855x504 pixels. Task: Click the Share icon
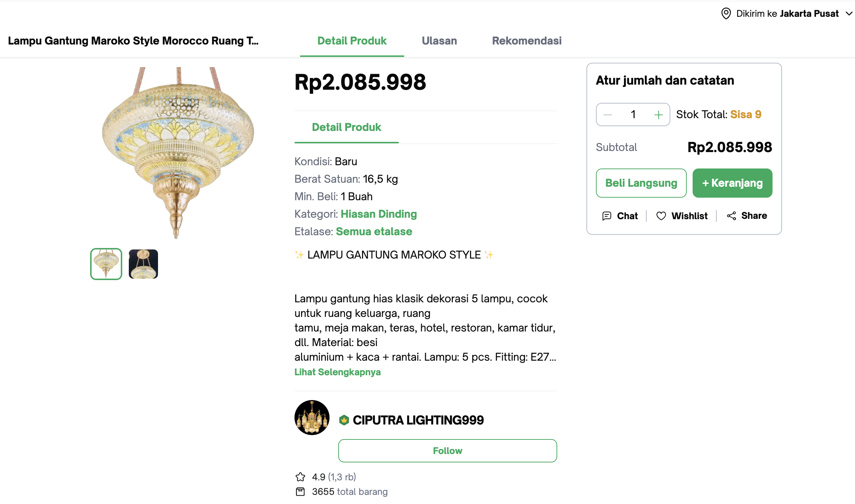pos(731,216)
